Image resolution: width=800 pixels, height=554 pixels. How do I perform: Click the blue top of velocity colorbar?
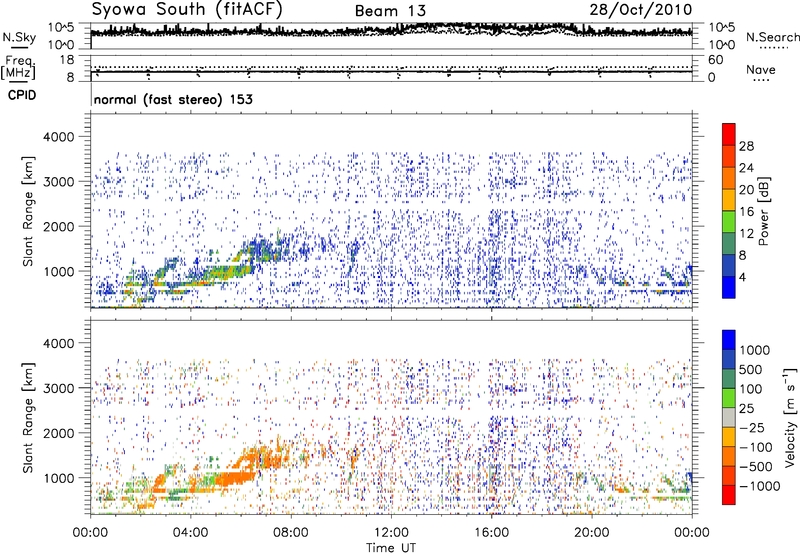pos(729,340)
